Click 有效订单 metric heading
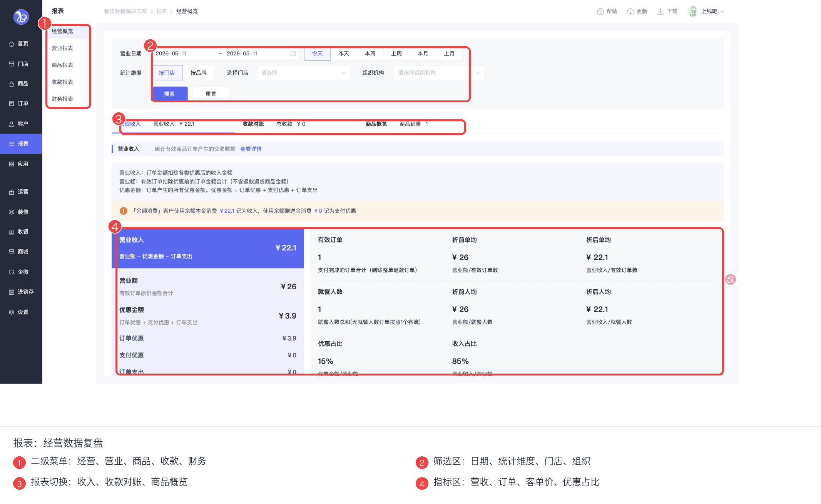Image resolution: width=821 pixels, height=504 pixels. point(330,240)
